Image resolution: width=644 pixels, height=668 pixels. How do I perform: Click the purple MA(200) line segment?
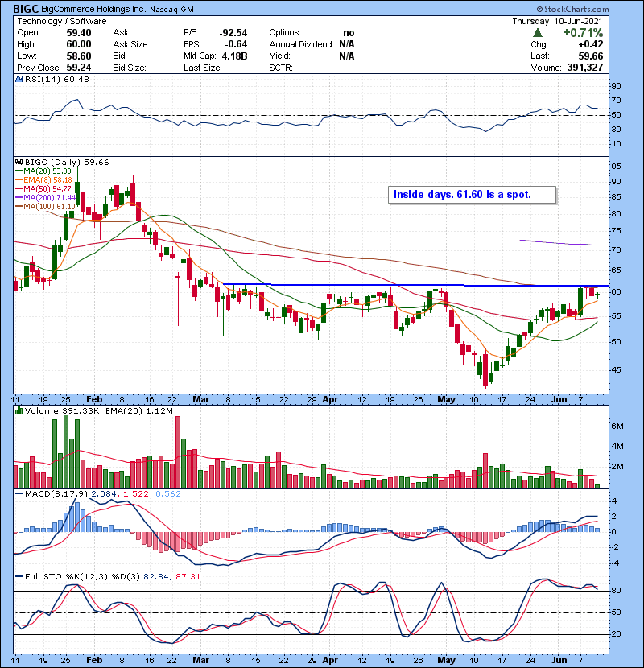click(x=559, y=243)
